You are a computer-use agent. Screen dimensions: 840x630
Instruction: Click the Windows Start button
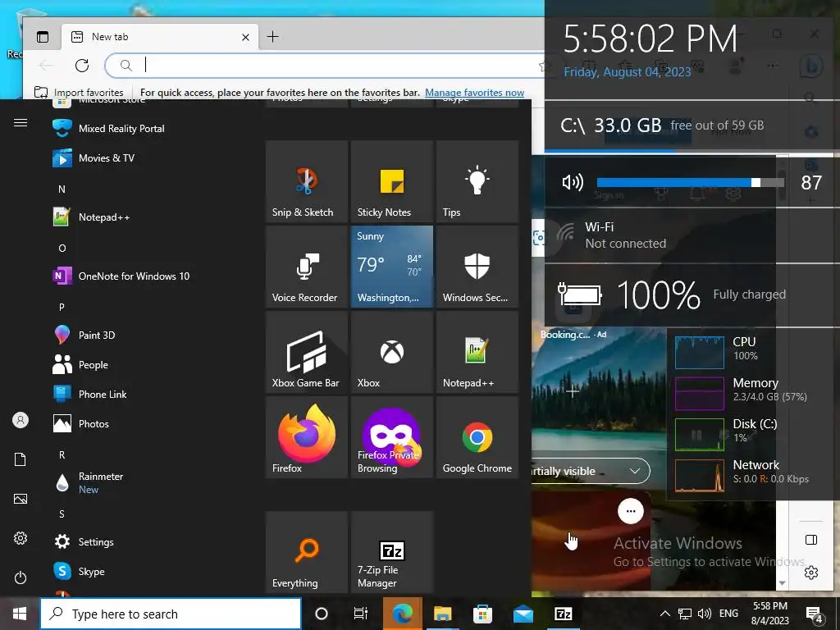[20, 614]
